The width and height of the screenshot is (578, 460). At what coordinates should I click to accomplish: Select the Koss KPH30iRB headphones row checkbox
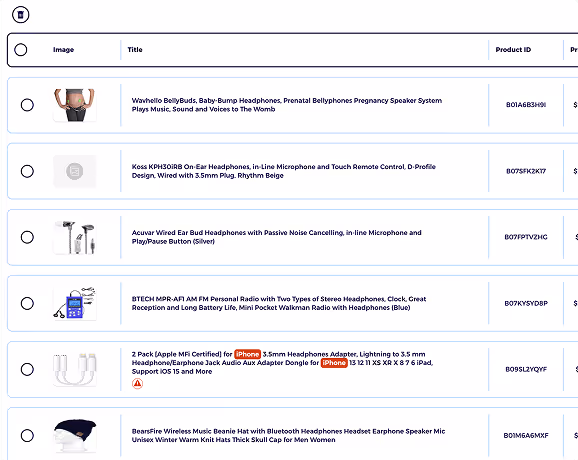tap(27, 171)
